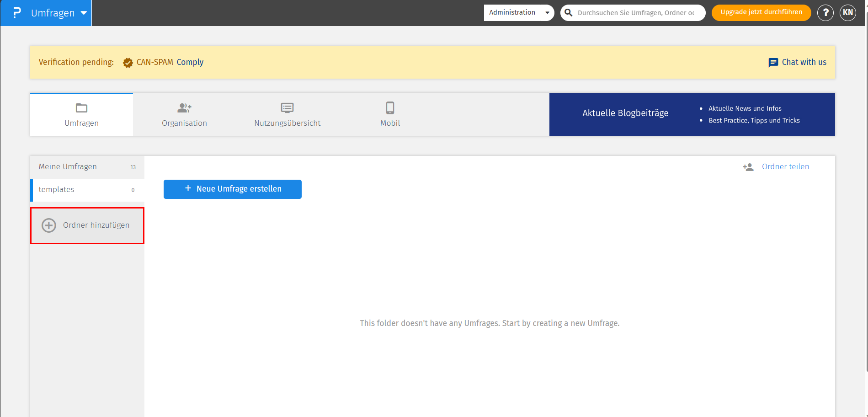Click the Organisation people icon

tap(184, 108)
